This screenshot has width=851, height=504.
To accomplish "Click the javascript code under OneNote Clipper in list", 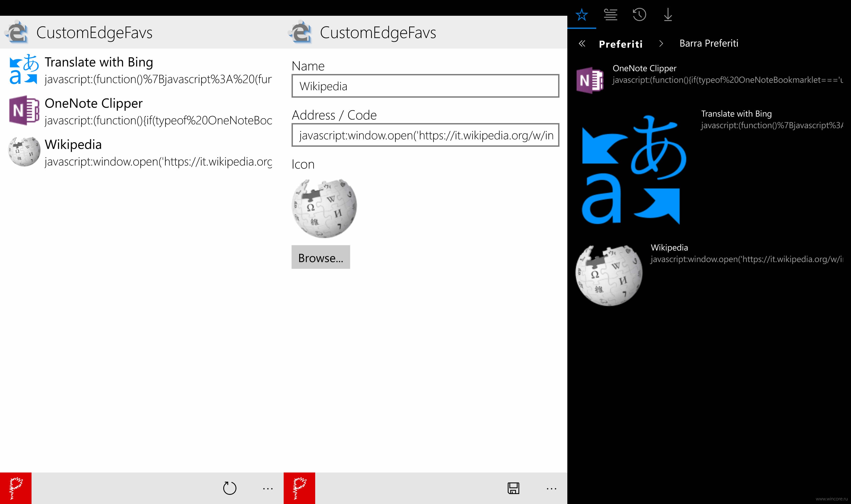I will [158, 120].
